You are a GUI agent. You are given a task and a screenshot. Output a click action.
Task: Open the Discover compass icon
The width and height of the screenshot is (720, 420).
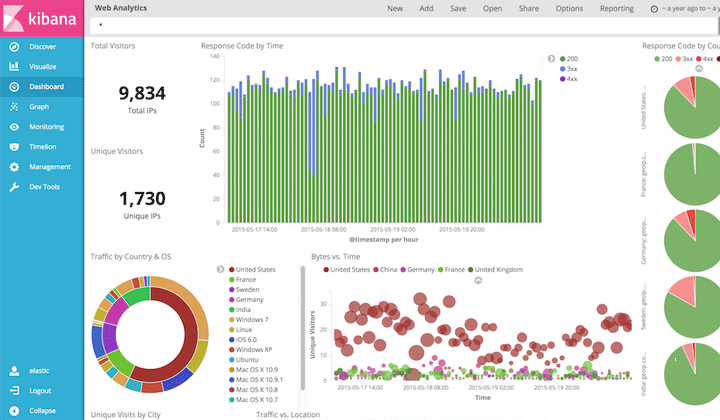[14, 46]
